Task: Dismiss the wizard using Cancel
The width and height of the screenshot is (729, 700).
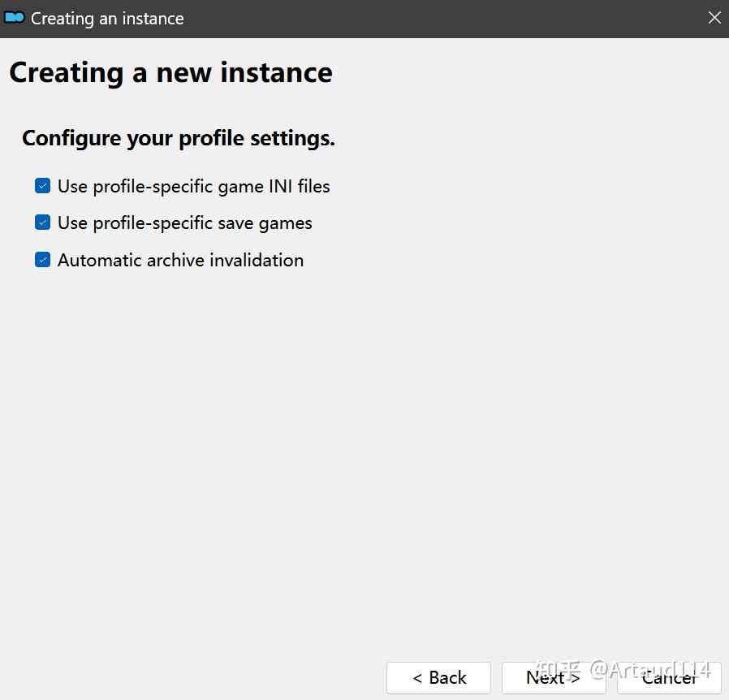Action: point(669,677)
